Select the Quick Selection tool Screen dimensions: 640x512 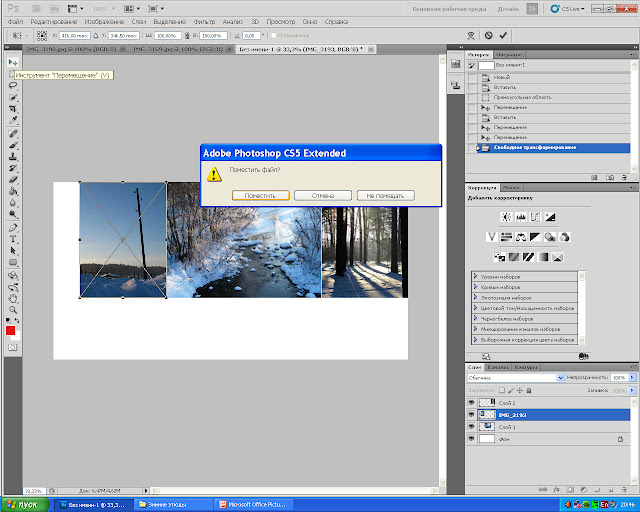[x=13, y=97]
